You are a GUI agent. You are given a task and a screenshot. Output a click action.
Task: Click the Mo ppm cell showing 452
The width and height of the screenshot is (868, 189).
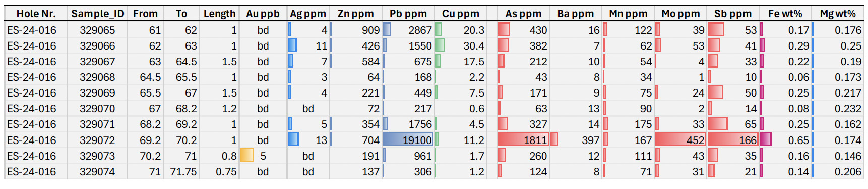(x=680, y=140)
